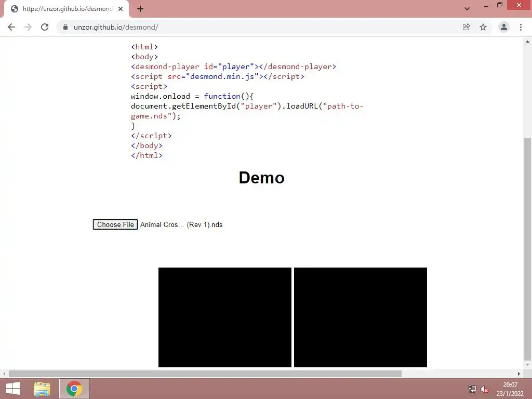Open the Windows Start menu

click(x=13, y=389)
